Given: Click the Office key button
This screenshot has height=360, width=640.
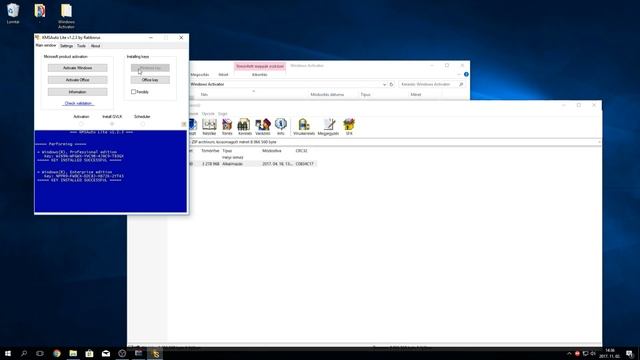Looking at the screenshot, I should [150, 80].
